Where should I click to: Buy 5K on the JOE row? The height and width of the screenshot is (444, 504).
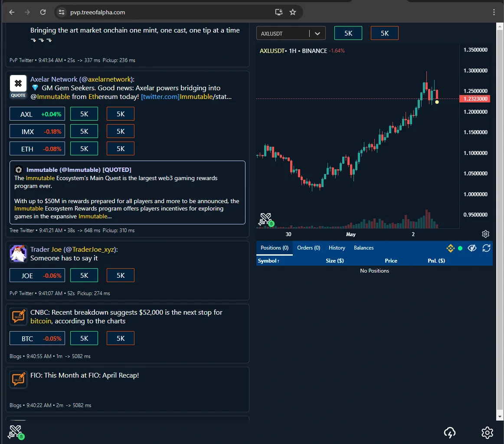(x=84, y=276)
